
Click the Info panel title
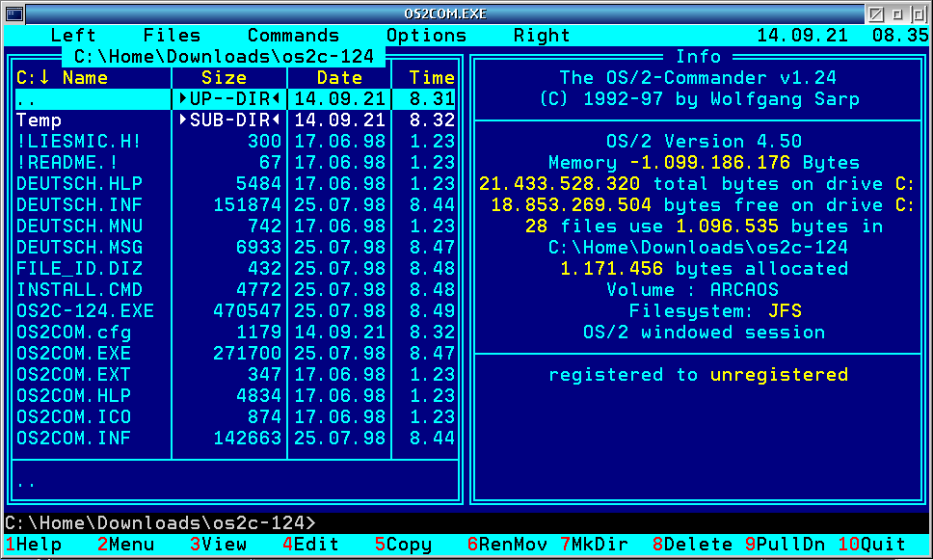click(x=698, y=57)
